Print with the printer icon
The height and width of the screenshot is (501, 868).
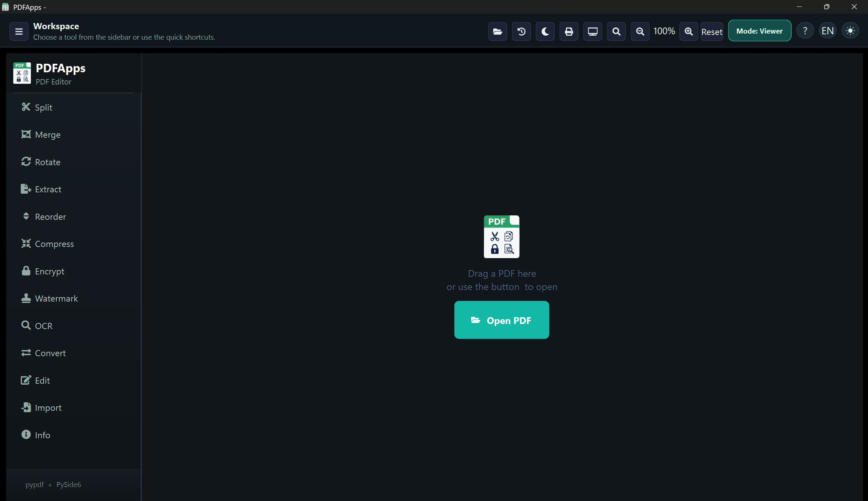[569, 31]
